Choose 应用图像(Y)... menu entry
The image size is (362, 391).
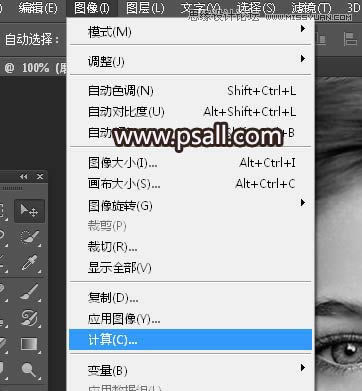click(x=190, y=319)
